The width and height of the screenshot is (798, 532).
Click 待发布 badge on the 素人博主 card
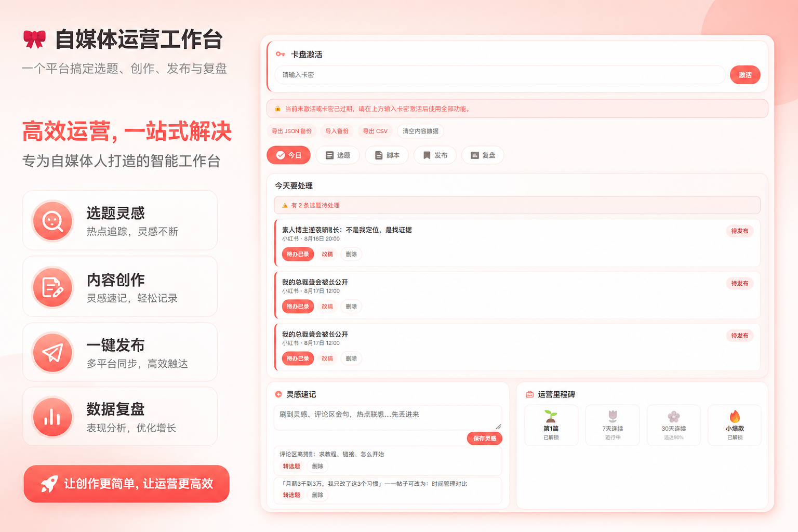(x=739, y=231)
